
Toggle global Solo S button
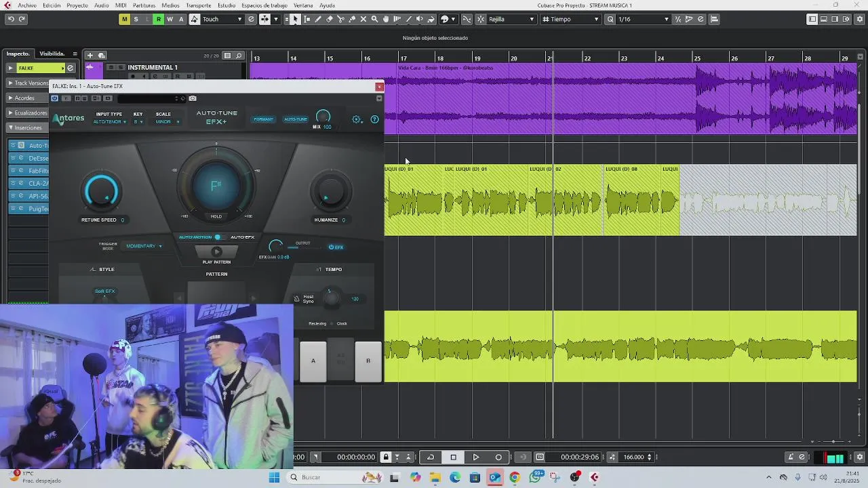click(x=136, y=19)
